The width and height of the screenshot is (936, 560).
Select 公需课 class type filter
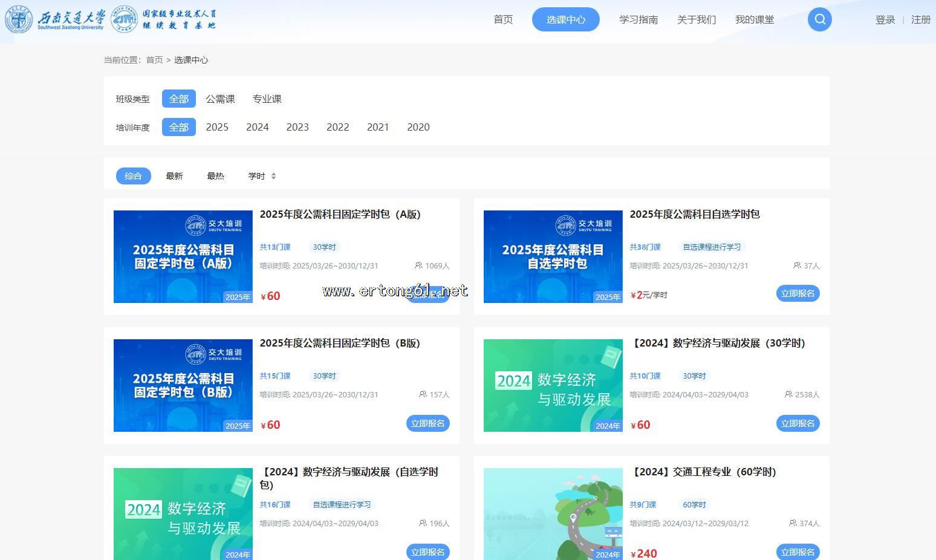[x=220, y=99]
